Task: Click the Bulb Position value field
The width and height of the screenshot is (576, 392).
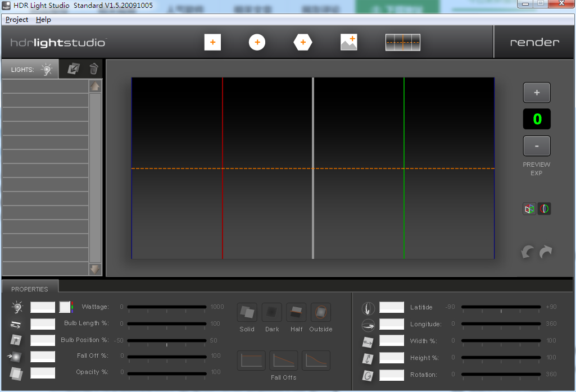Action: click(x=43, y=340)
